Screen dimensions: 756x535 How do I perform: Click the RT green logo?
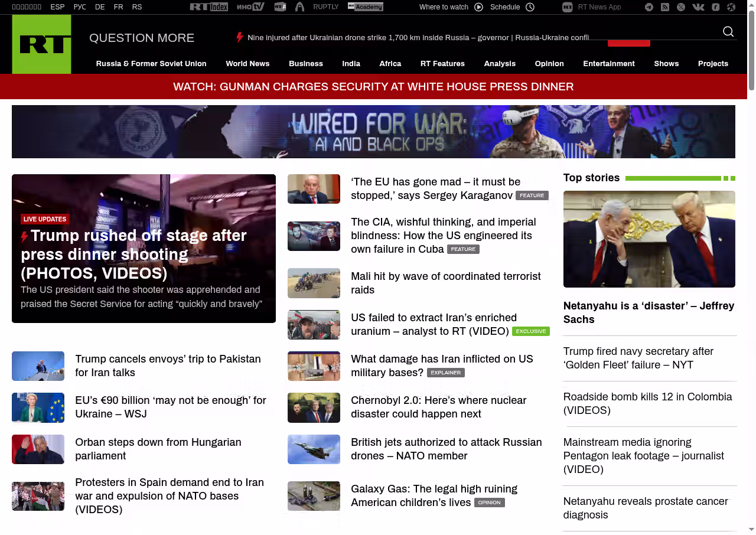tap(41, 44)
